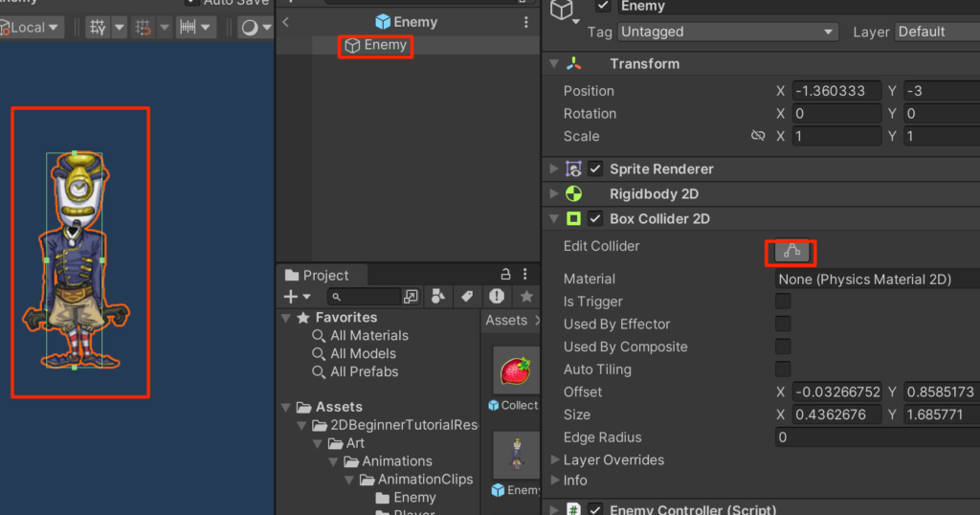Disable the Sprite Renderer checkbox
980x515 pixels.
click(x=595, y=168)
